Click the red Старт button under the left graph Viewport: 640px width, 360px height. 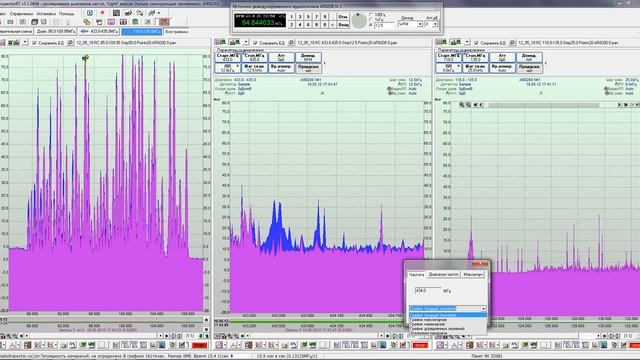(x=200, y=345)
